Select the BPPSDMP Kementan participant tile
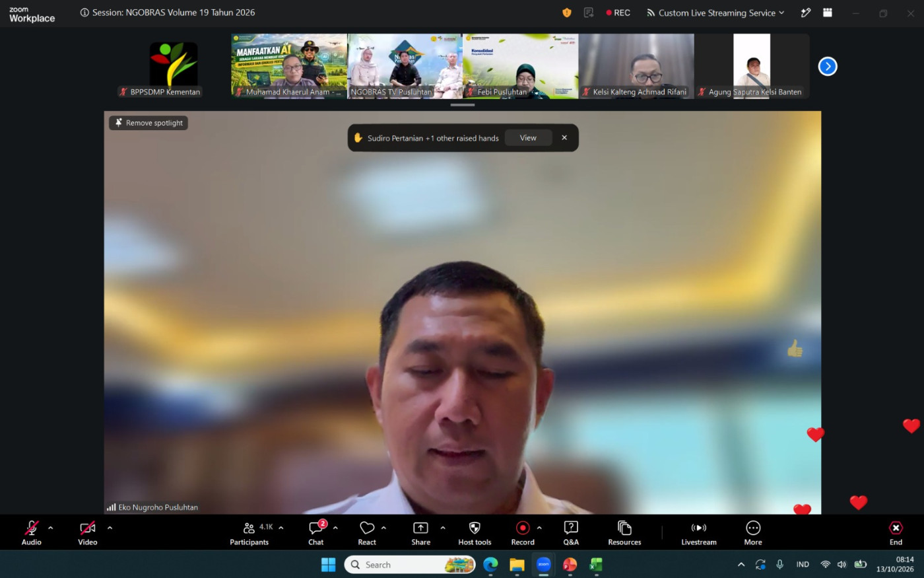This screenshot has height=578, width=924. (x=174, y=67)
